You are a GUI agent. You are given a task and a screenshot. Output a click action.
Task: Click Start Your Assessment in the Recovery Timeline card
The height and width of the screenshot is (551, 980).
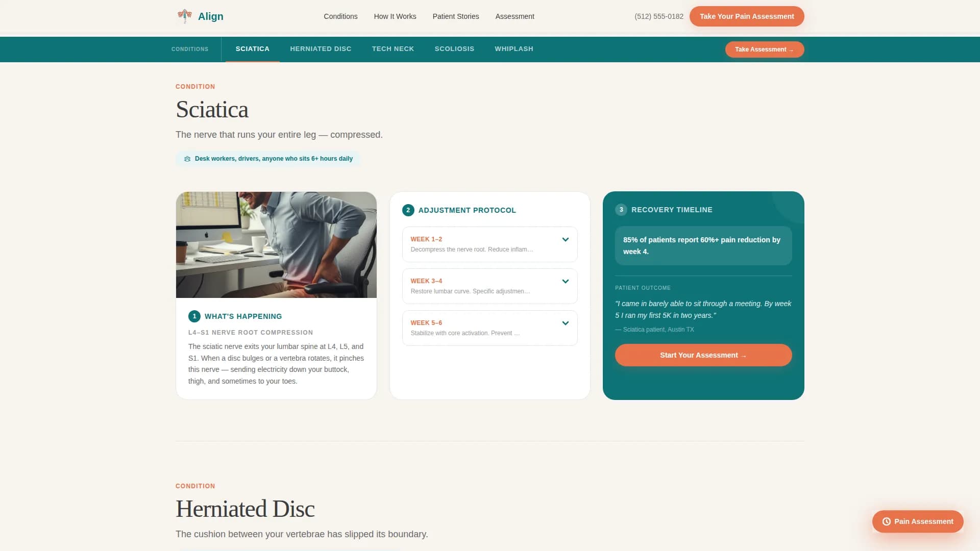click(x=703, y=355)
